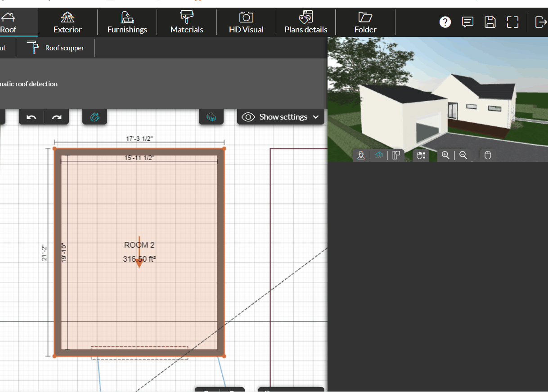The width and height of the screenshot is (548, 392).
Task: Click the Save project button
Action: point(490,22)
